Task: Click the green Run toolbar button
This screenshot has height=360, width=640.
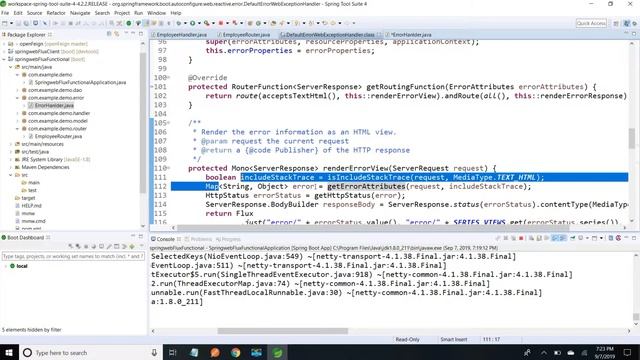Action: pos(192,23)
